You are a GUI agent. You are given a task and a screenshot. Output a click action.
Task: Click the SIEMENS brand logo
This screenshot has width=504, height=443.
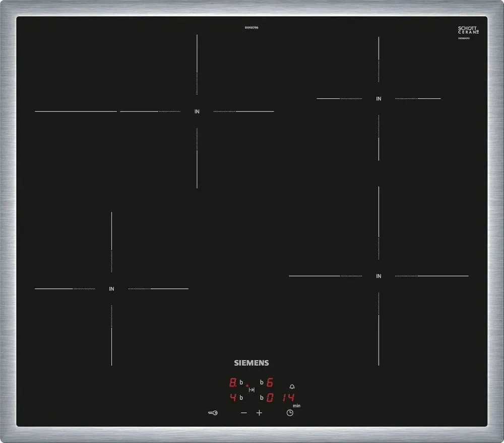[251, 363]
